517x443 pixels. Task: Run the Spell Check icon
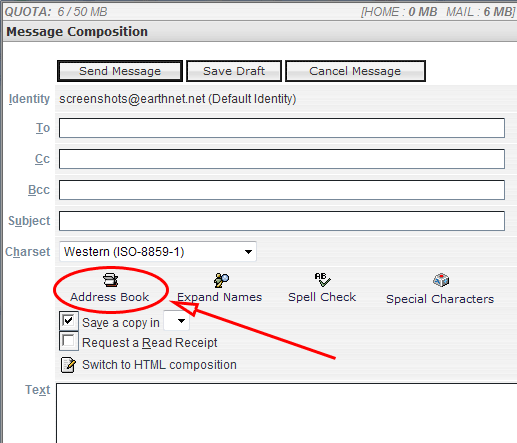click(322, 280)
